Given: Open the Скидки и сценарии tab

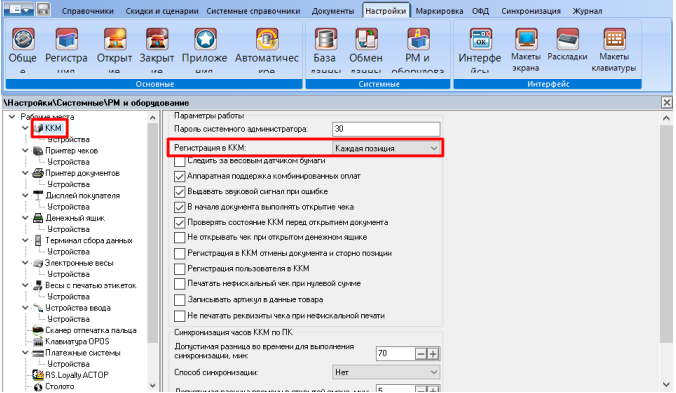Looking at the screenshot, I should click(162, 11).
